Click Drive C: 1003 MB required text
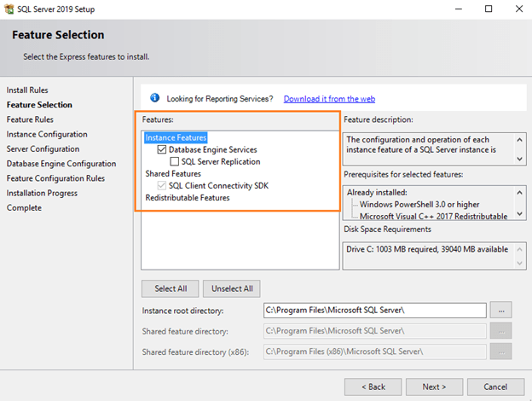The height and width of the screenshot is (401, 532). (x=427, y=249)
